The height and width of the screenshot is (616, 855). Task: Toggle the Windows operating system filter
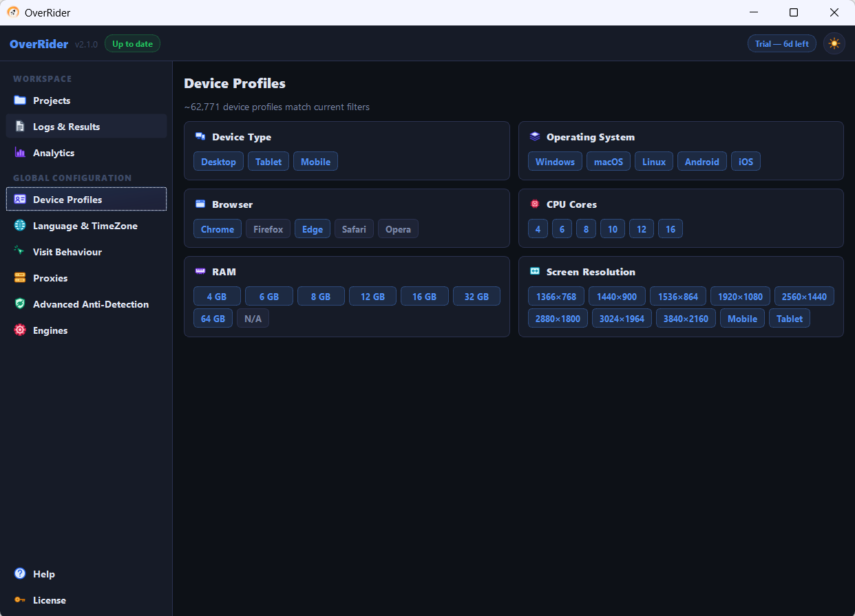click(x=555, y=162)
